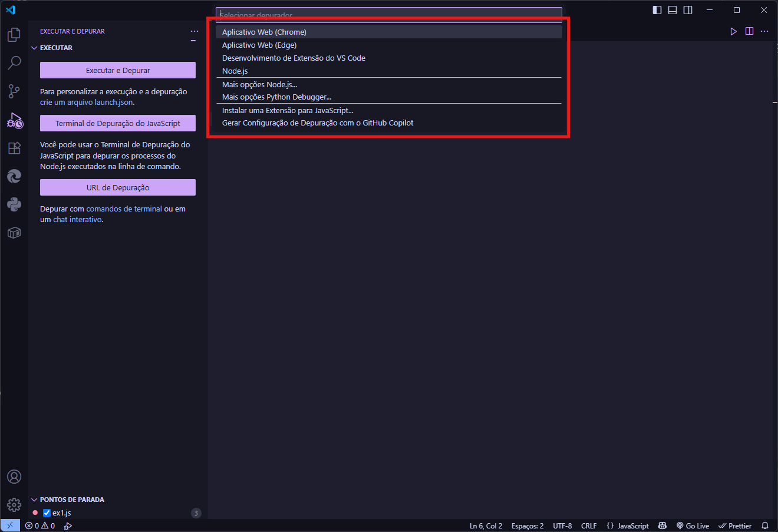Click the Accounts icon in activity bar

coord(14,477)
